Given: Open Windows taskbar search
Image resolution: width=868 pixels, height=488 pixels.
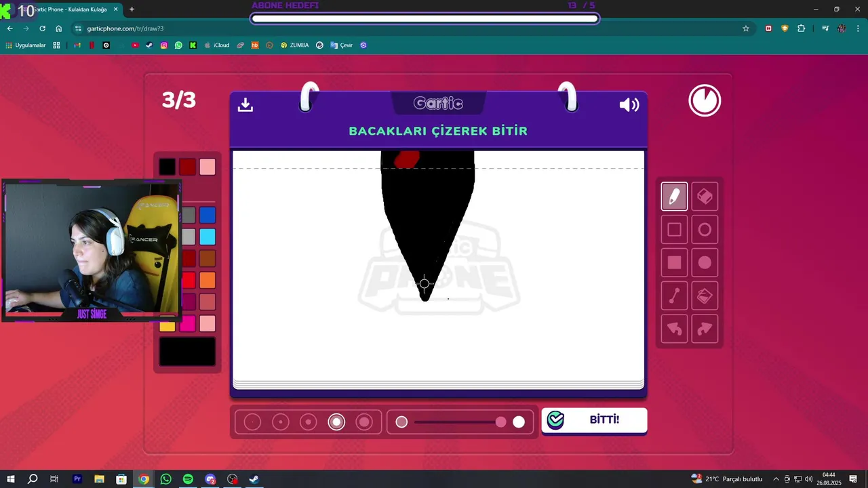Looking at the screenshot, I should click(32, 479).
